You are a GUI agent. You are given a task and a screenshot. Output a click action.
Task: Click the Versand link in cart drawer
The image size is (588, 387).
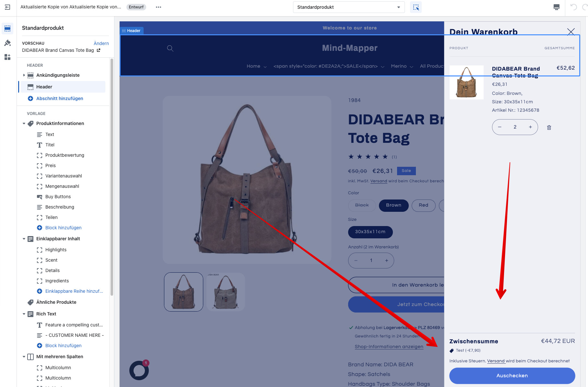tap(496, 361)
